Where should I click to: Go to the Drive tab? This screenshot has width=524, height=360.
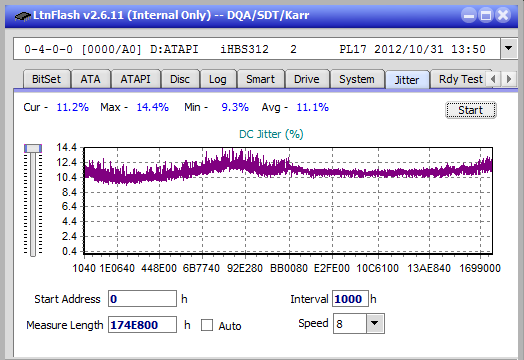point(307,79)
